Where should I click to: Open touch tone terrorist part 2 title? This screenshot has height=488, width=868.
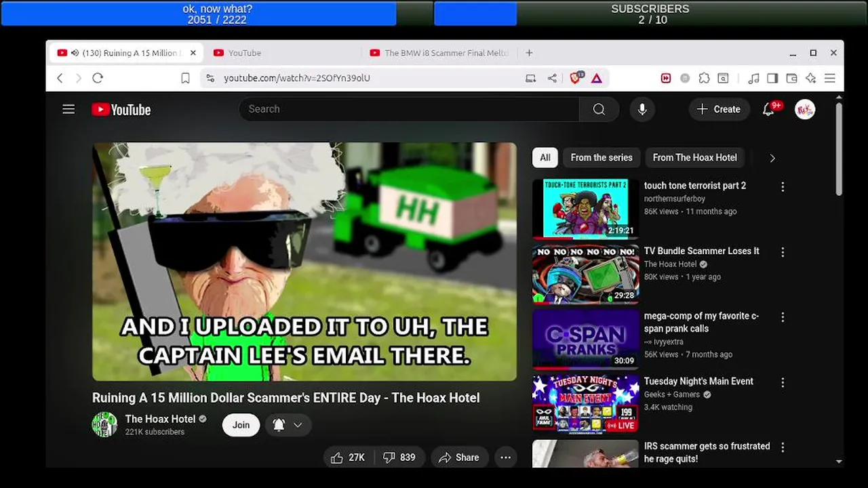click(695, 186)
